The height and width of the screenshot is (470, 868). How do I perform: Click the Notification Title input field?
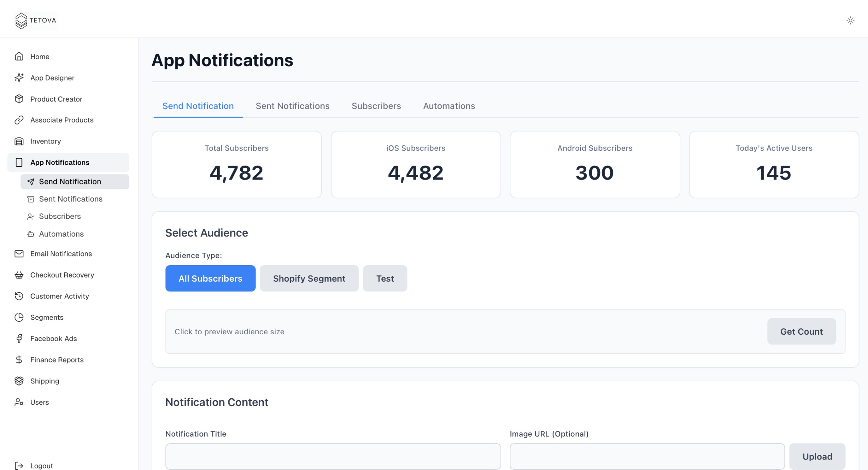[333, 456]
